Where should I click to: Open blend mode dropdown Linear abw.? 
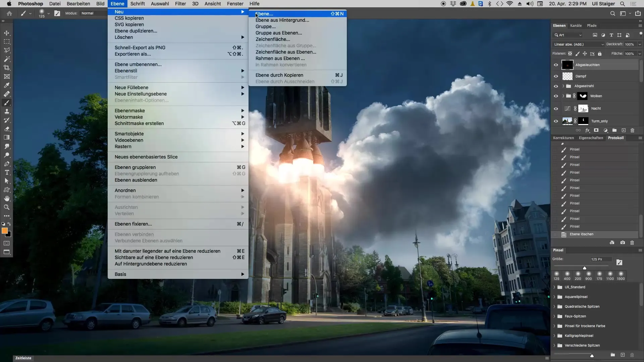pyautogui.click(x=579, y=44)
